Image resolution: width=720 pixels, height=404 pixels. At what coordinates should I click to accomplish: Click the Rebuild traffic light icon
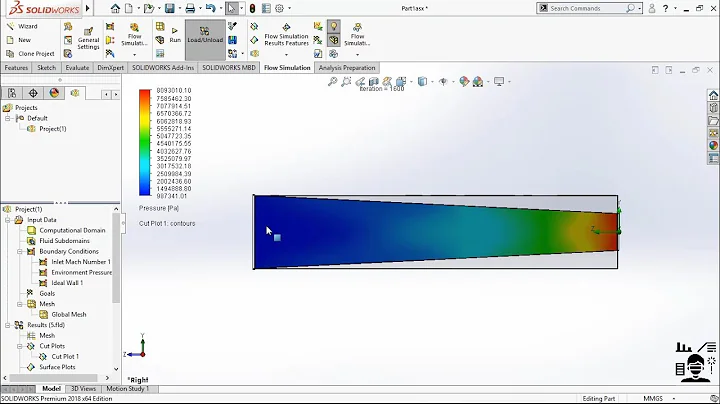coord(252,8)
